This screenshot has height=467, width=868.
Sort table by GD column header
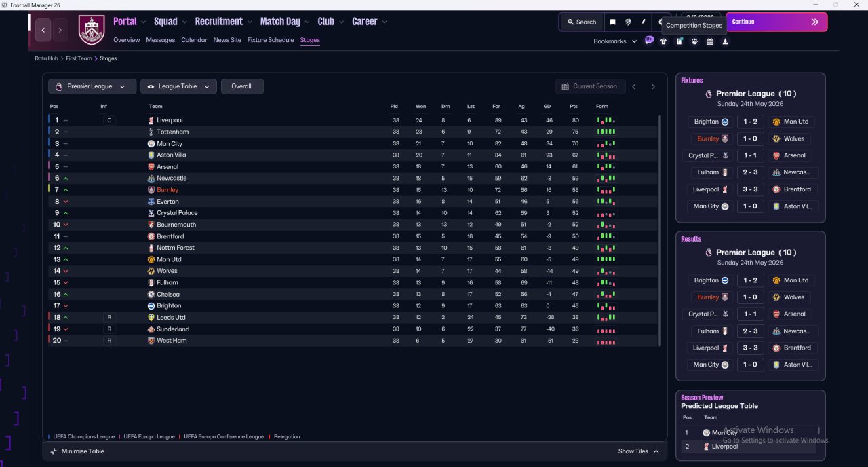[x=547, y=106]
